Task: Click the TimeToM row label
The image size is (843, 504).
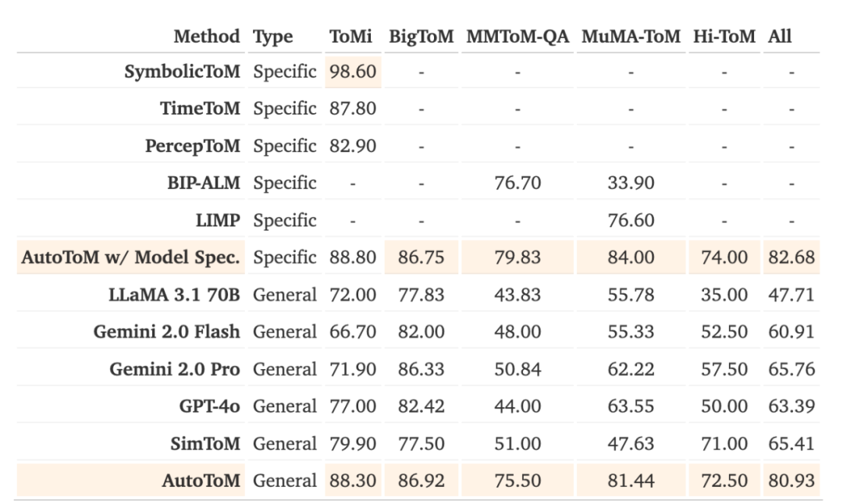Action: click(x=200, y=108)
